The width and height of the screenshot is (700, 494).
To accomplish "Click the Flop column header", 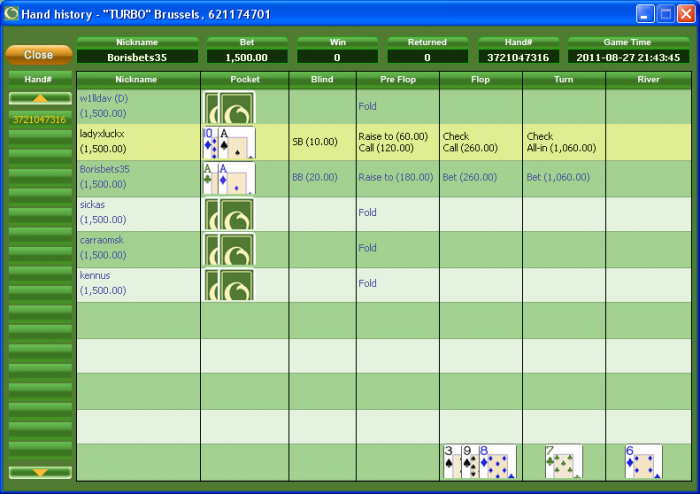I will [481, 79].
